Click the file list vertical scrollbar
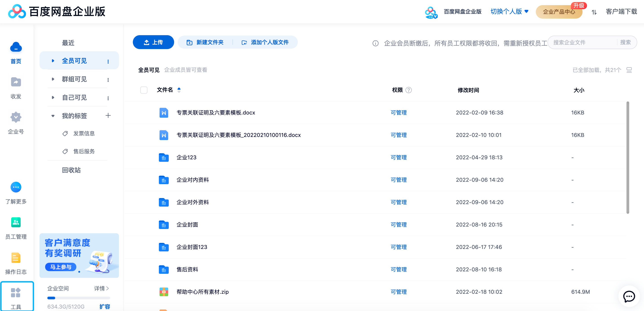Screen dimensions: 644x311 point(627,158)
